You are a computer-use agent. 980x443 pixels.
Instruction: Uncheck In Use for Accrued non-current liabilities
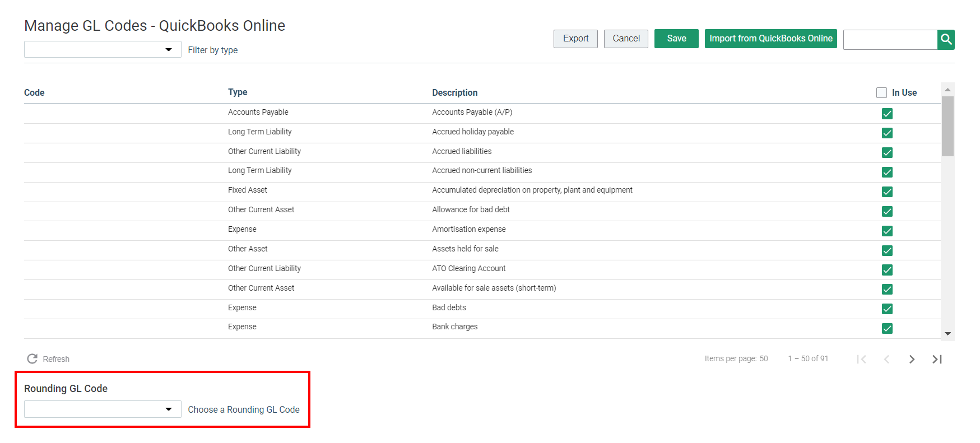(x=887, y=172)
